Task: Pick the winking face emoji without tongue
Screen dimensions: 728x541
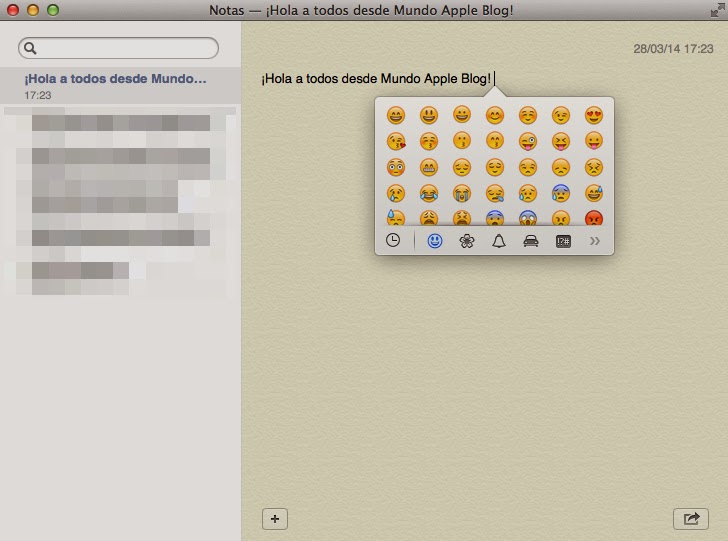Action: click(x=561, y=115)
